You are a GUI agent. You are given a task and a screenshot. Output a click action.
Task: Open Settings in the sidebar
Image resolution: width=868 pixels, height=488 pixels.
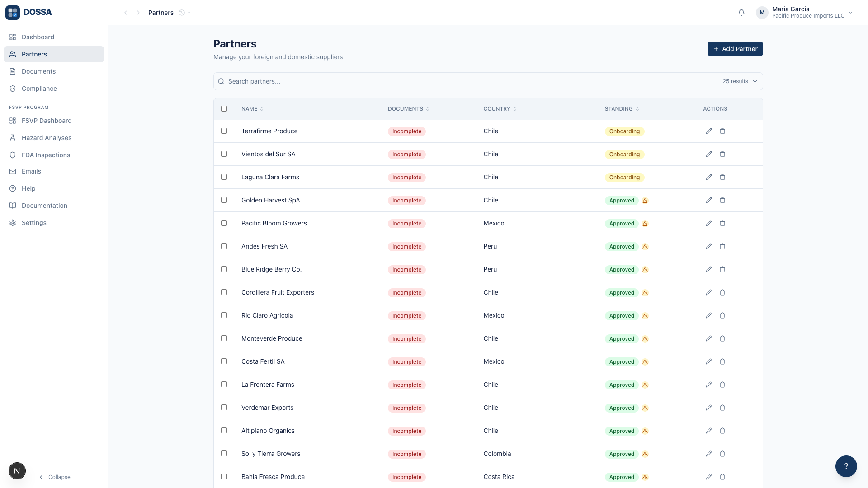pos(54,223)
